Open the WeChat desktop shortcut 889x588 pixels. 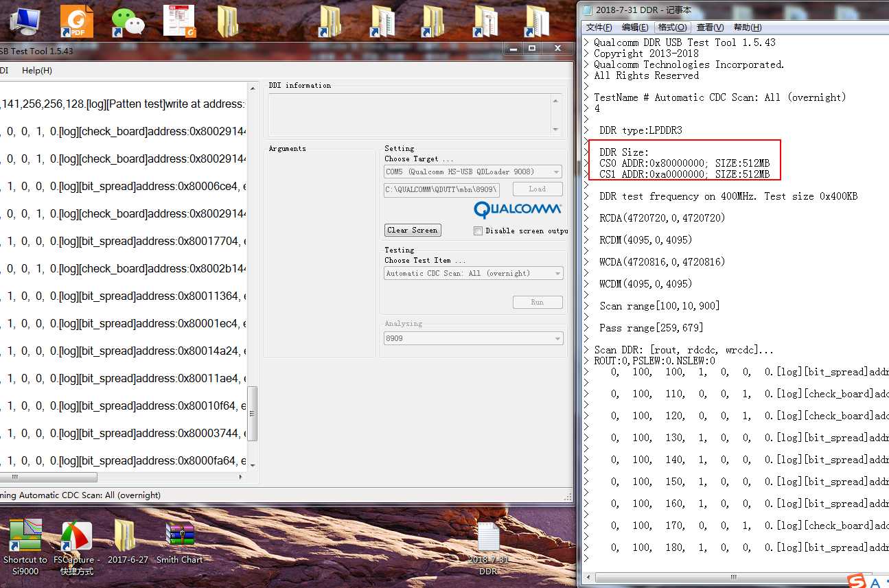[128, 21]
